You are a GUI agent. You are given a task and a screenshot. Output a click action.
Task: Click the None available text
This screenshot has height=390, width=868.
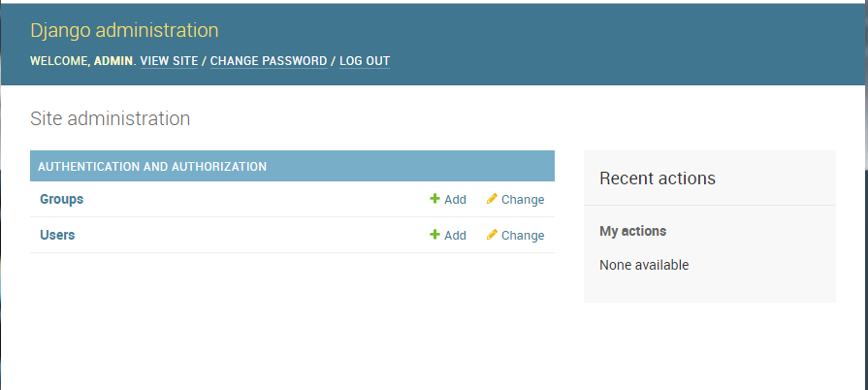click(644, 265)
